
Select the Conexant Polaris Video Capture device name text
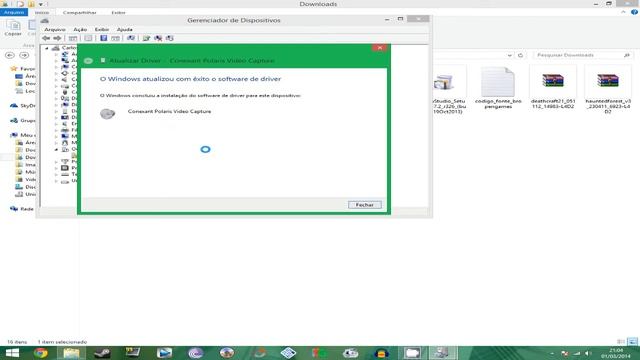[169, 111]
